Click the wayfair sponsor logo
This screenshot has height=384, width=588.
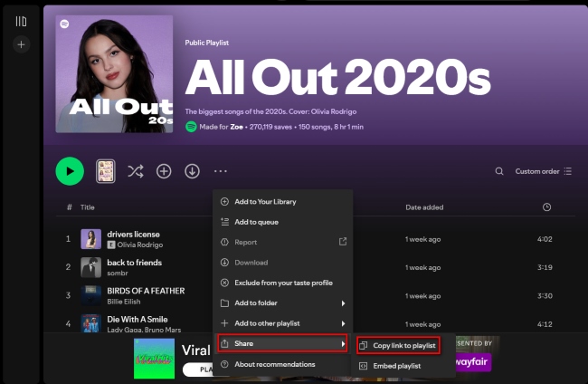click(x=473, y=362)
